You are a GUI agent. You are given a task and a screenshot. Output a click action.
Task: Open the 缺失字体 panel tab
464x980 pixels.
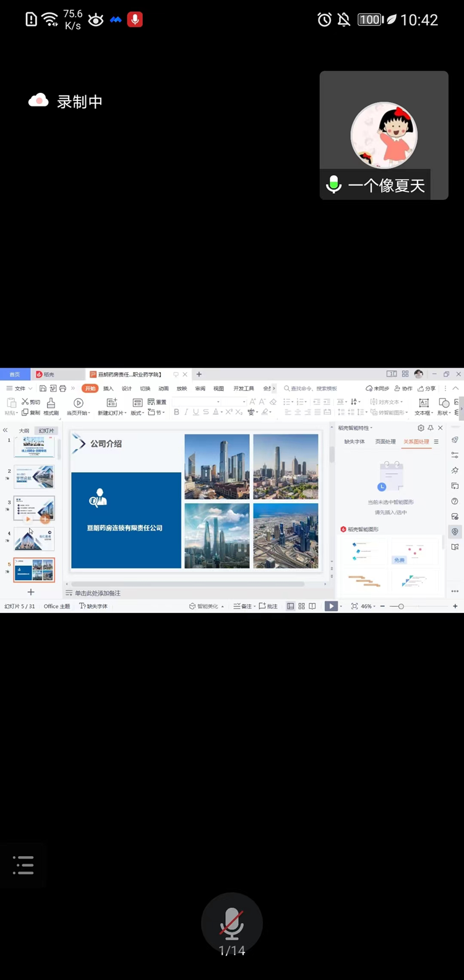pyautogui.click(x=354, y=441)
